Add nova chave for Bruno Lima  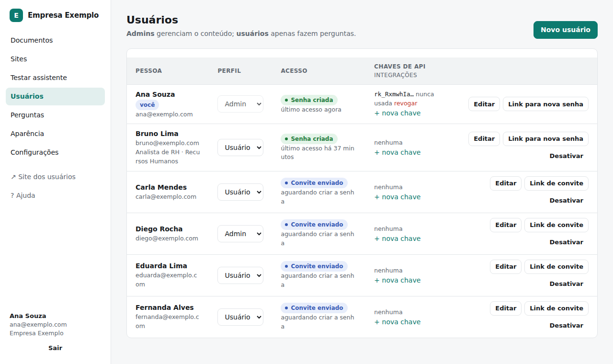pyautogui.click(x=397, y=152)
